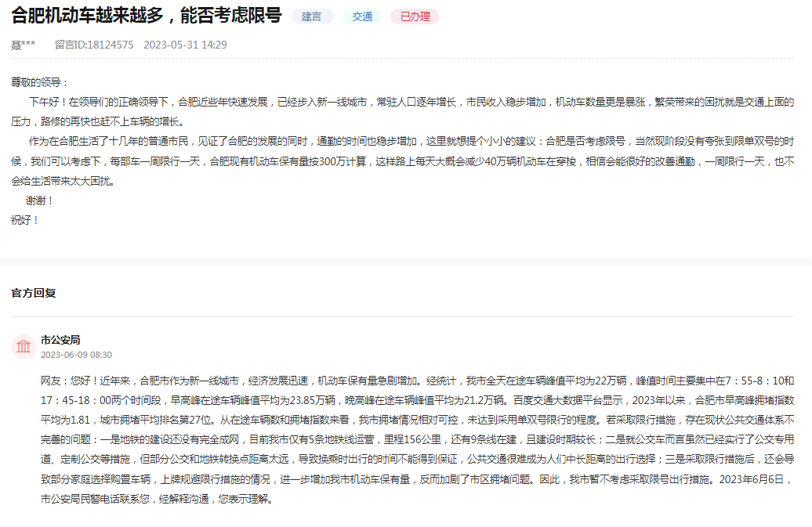The height and width of the screenshot is (527, 812).
Task: Click the closing line 祝好！
Action: (x=25, y=220)
